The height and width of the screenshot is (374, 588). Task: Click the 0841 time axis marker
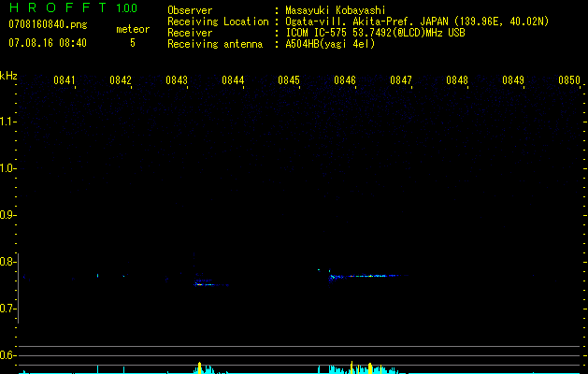tap(65, 80)
